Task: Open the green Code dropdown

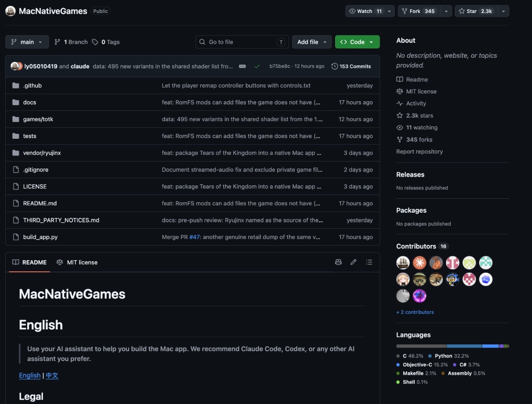Action: 357,42
